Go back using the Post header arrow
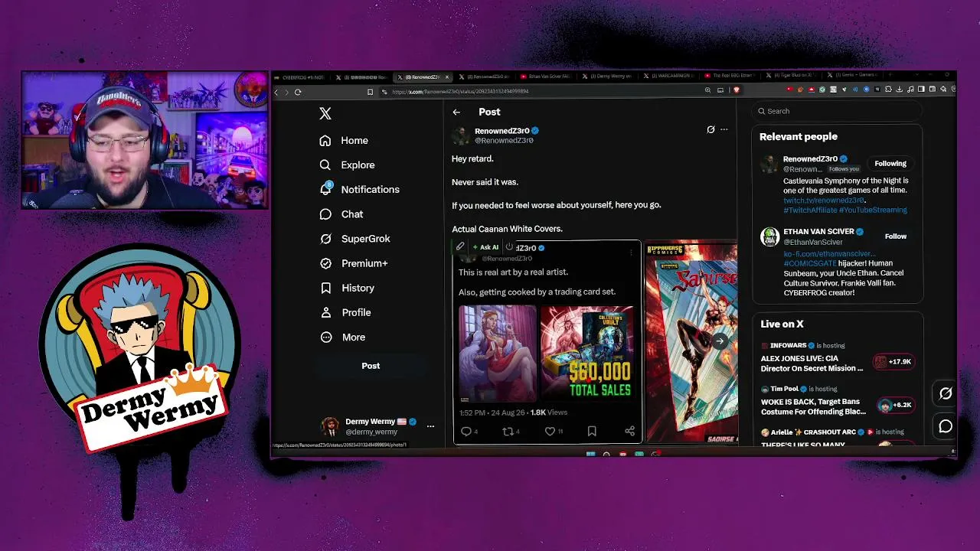Viewport: 980px width, 551px height. (456, 112)
